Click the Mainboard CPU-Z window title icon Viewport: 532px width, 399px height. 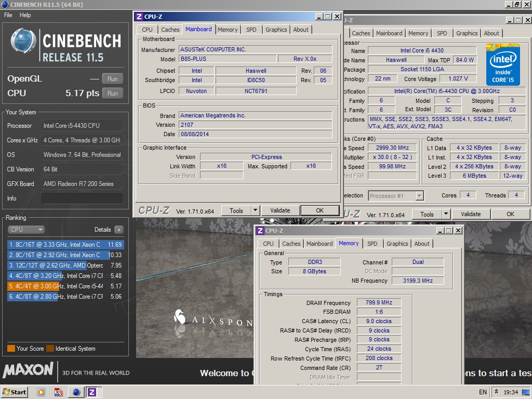point(139,17)
